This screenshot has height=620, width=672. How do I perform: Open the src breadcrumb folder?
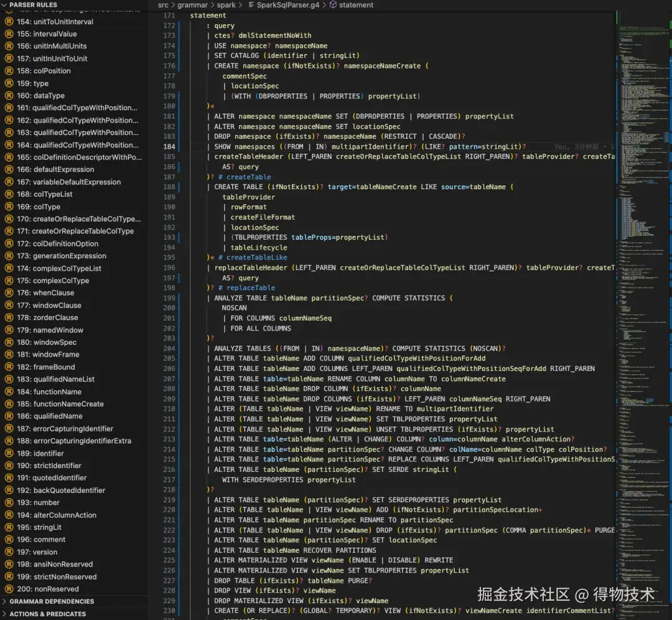[x=163, y=5]
